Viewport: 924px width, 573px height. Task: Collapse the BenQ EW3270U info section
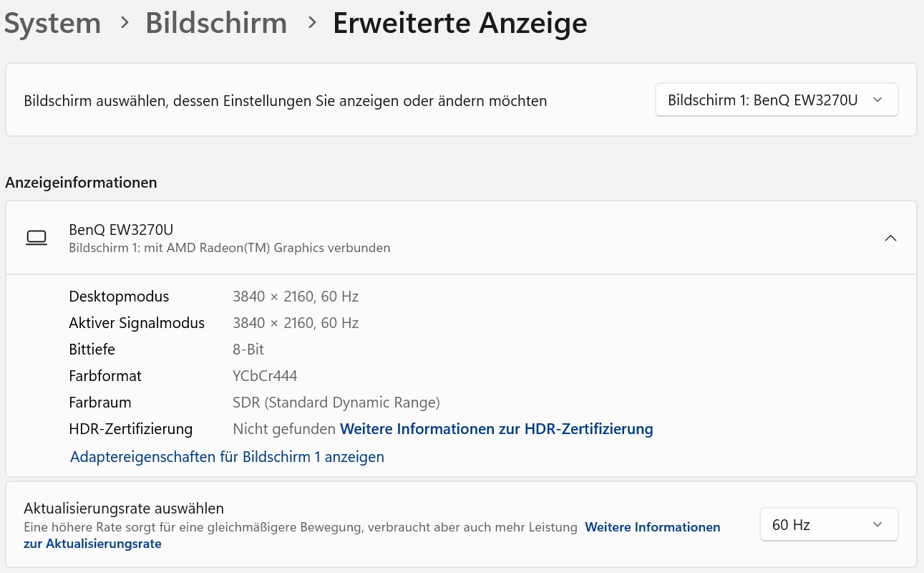[890, 238]
